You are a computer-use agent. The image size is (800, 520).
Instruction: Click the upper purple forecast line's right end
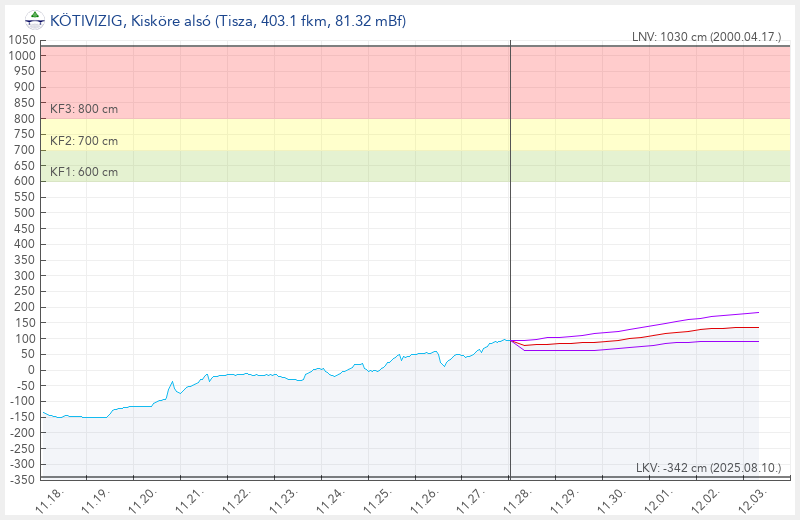(x=757, y=312)
